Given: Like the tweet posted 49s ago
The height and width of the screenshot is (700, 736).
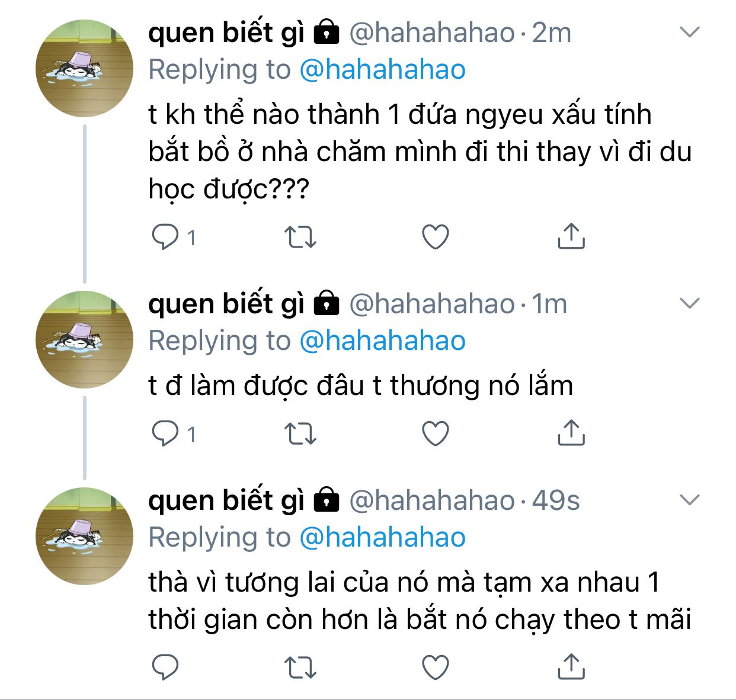Looking at the screenshot, I should click(436, 667).
